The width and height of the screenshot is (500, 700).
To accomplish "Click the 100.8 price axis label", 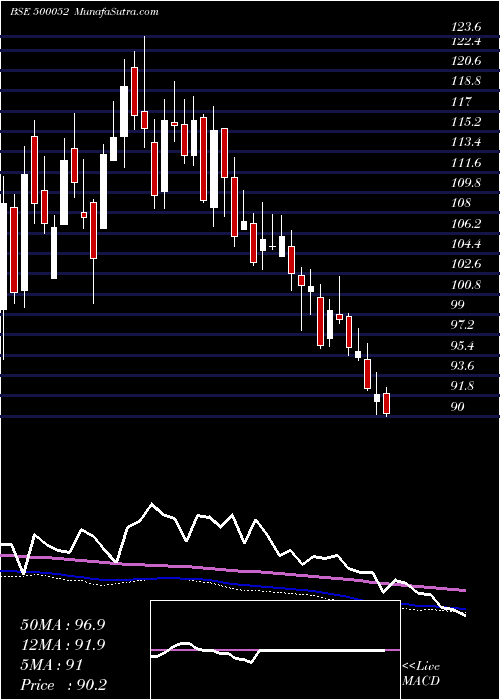I will [x=467, y=285].
